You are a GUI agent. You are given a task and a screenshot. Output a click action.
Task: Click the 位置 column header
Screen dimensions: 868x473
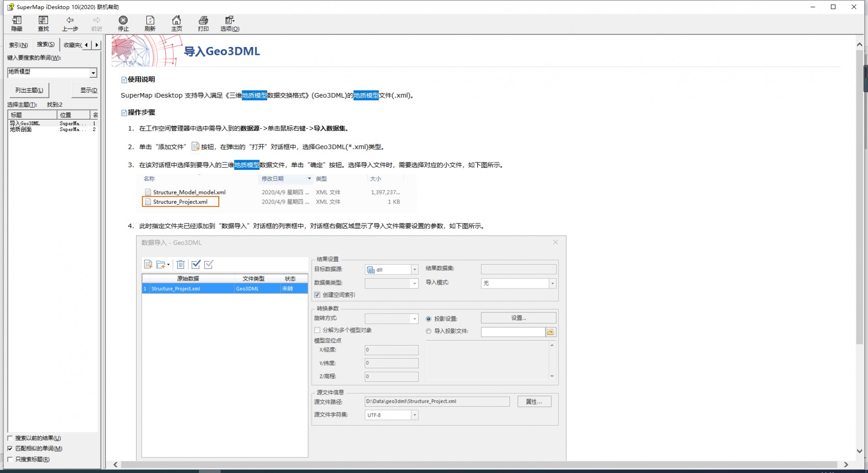point(74,115)
